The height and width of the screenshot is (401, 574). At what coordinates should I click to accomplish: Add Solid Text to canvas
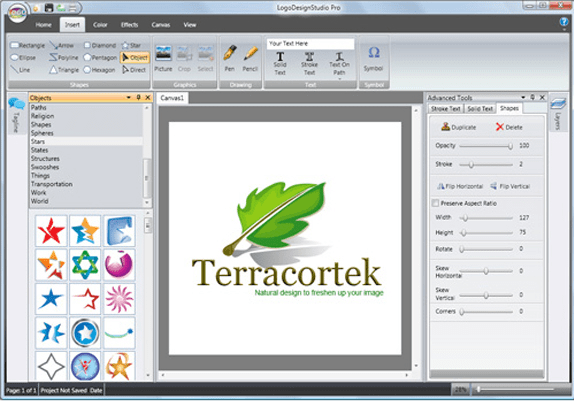280,64
